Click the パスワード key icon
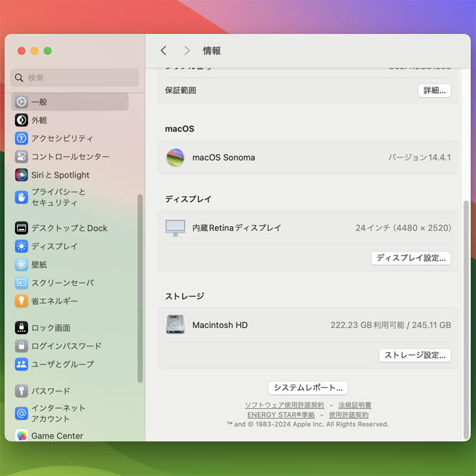This screenshot has height=476, width=476. click(x=22, y=391)
